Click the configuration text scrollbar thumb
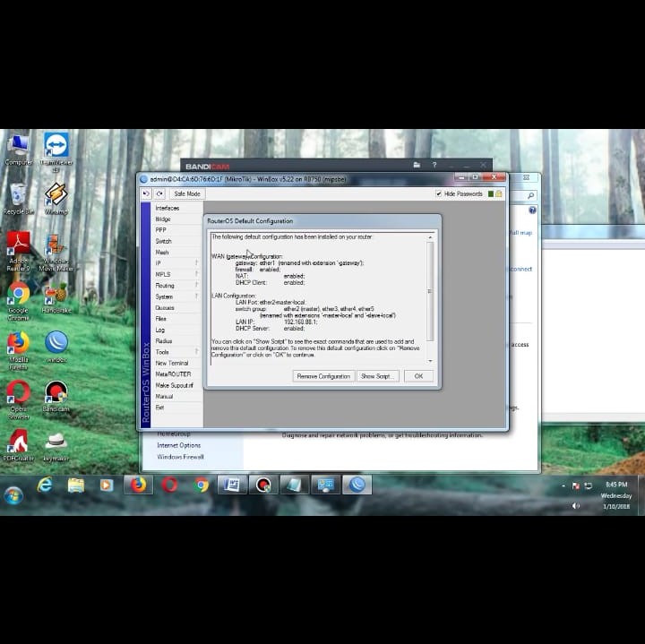Screen dimensions: 645x644 (x=430, y=291)
